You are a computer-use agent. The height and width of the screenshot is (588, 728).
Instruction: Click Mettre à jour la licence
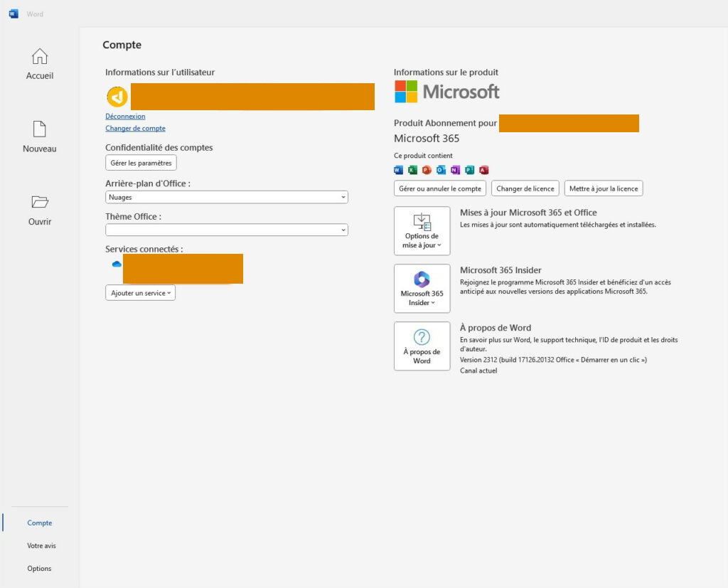[604, 188]
